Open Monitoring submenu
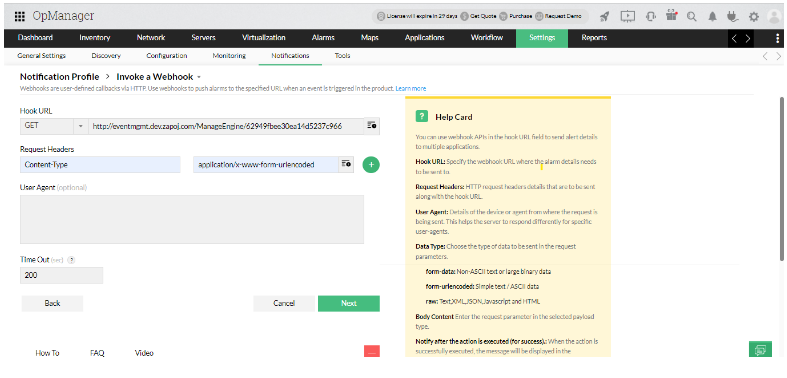The width and height of the screenshot is (787, 378). [229, 56]
